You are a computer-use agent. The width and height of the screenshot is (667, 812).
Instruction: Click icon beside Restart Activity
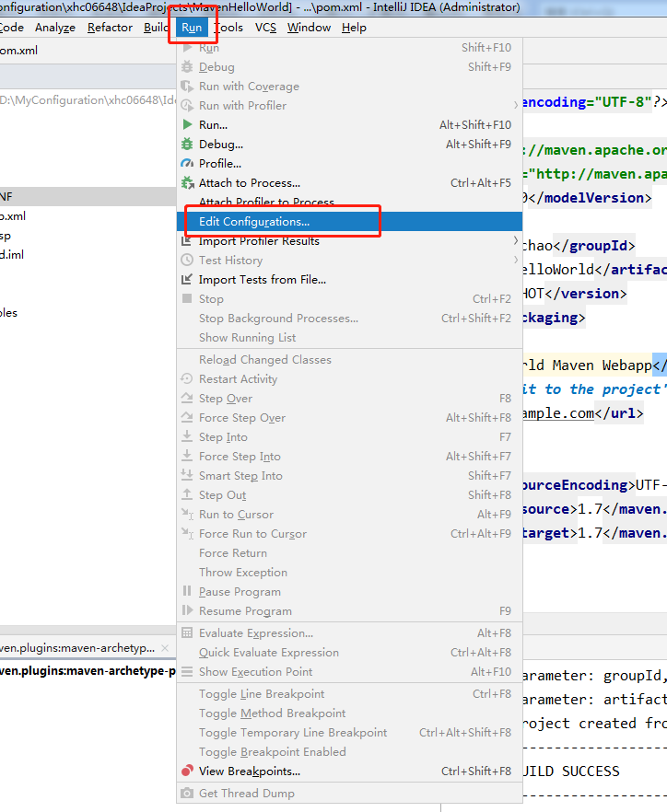pos(187,378)
